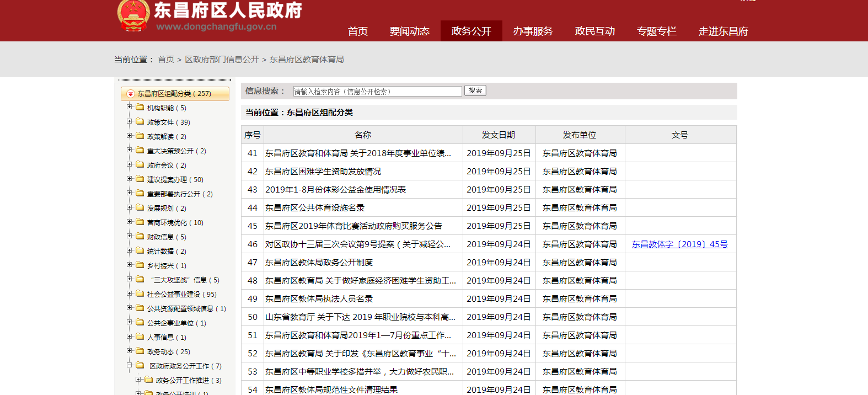Expand the 政务公开工作推进 subfolder
The height and width of the screenshot is (395, 868).
pyautogui.click(x=138, y=380)
